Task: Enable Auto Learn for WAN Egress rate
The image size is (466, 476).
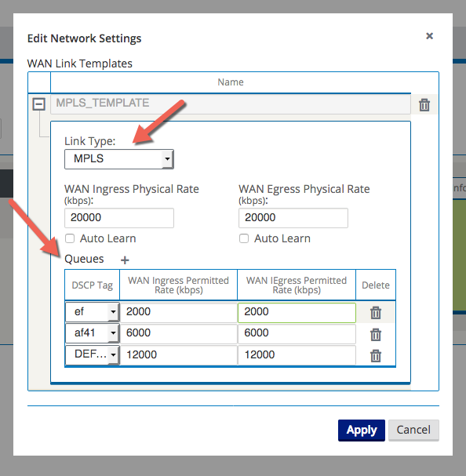Action: click(x=244, y=238)
